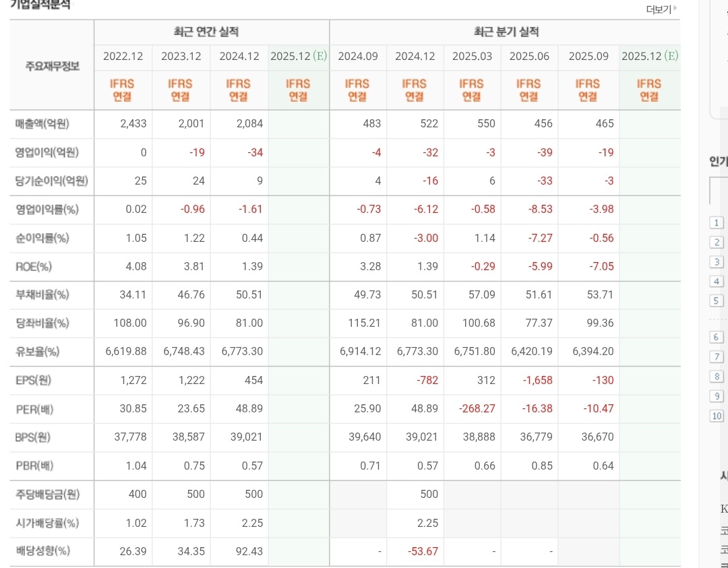This screenshot has width=728, height=568.
Task: Click the -53.67 payout ratio value
Action: click(x=423, y=551)
